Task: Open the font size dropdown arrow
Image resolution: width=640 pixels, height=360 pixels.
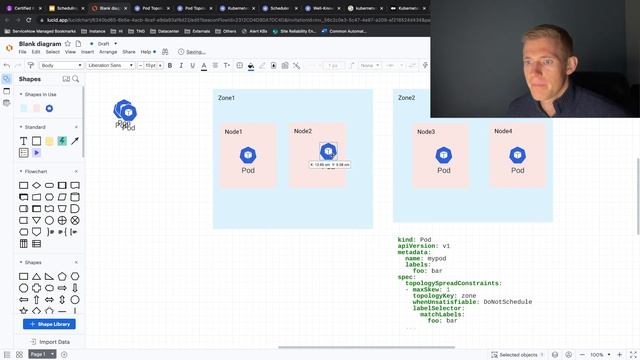Action: pyautogui.click(x=160, y=65)
